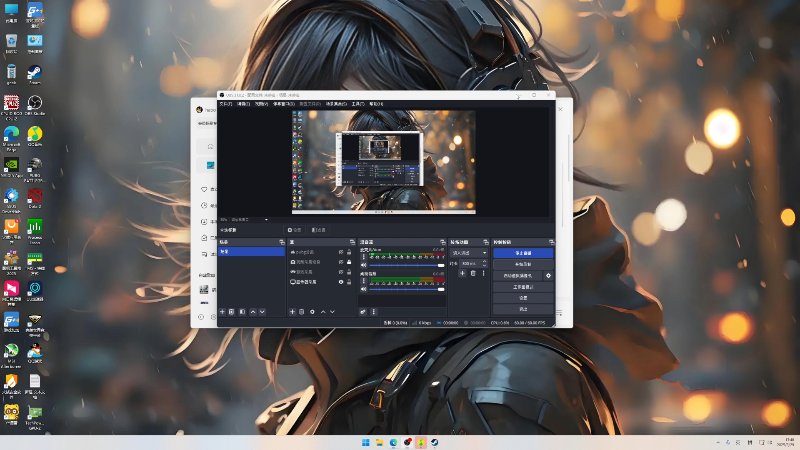Undock the Scenes panel with its popout icon
The image size is (800, 450).
coord(282,242)
